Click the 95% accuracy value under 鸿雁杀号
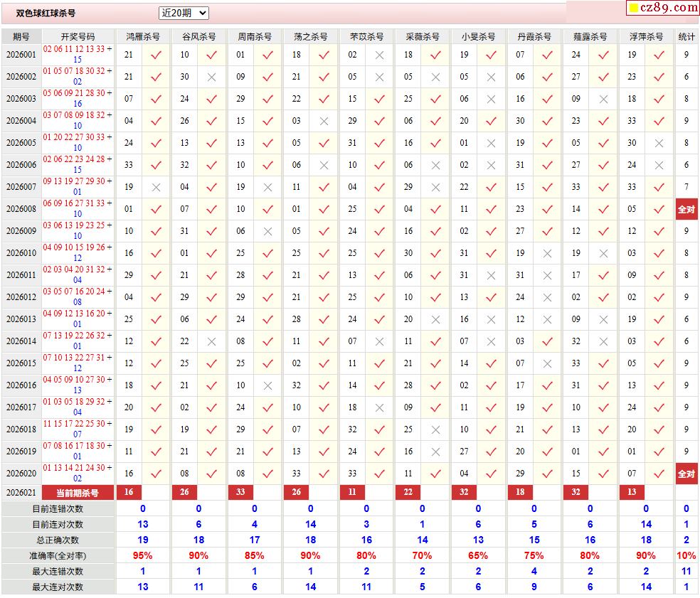 click(143, 555)
